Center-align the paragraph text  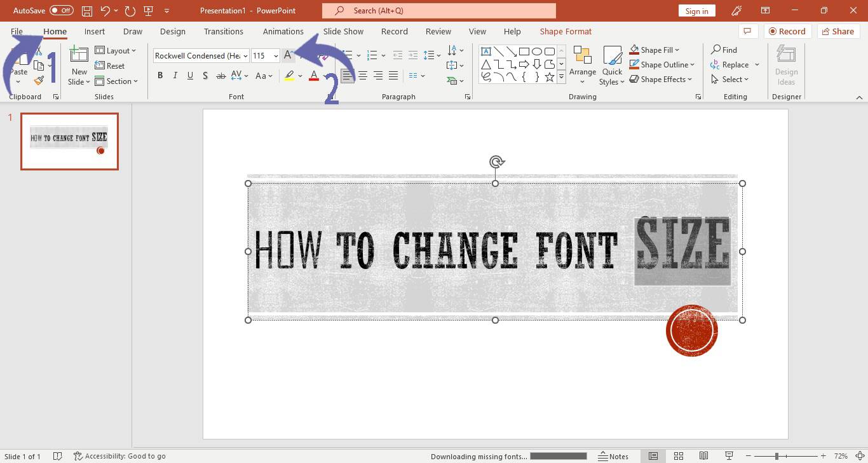coord(363,76)
